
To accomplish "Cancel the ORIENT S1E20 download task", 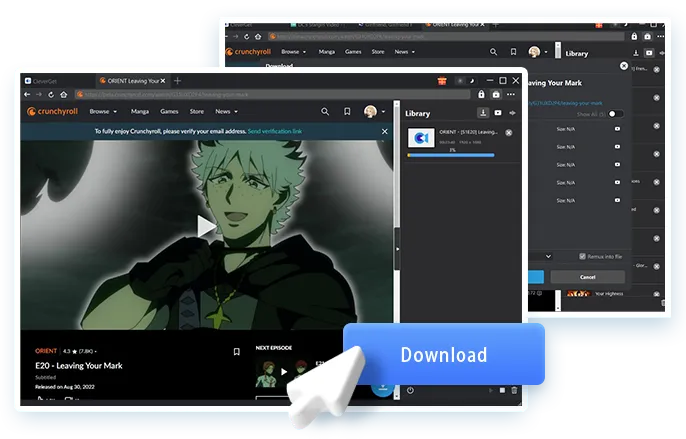I will [x=509, y=133].
